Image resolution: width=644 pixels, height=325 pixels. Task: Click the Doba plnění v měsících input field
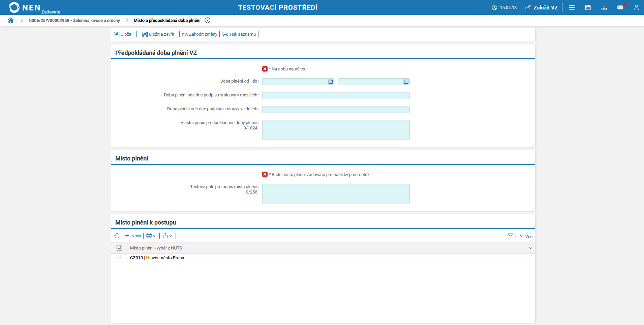[336, 95]
